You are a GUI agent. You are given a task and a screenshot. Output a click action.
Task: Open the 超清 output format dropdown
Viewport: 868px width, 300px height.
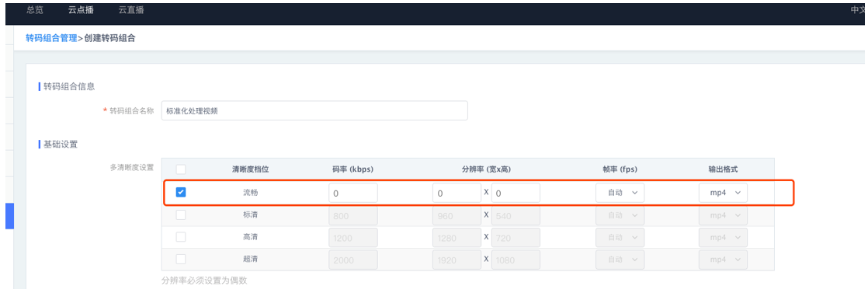pos(723,260)
